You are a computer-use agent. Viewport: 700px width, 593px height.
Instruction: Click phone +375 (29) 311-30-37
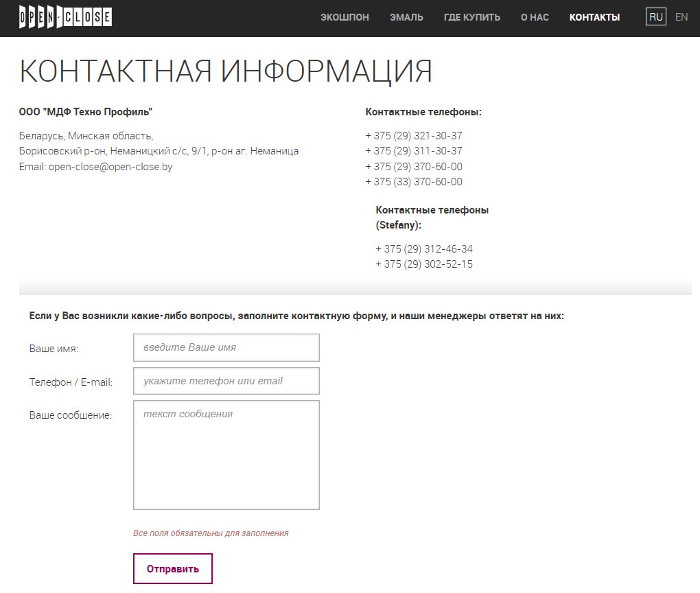click(x=414, y=151)
